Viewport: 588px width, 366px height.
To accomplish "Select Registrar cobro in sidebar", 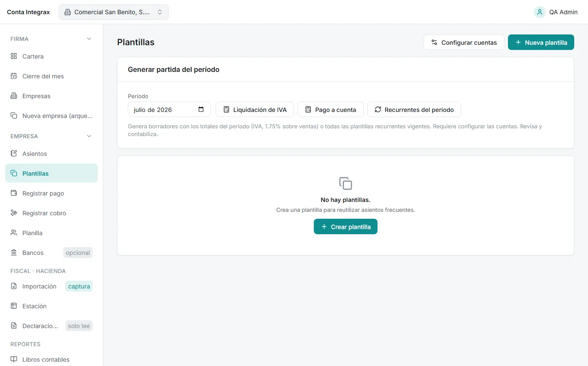I will click(x=52, y=213).
